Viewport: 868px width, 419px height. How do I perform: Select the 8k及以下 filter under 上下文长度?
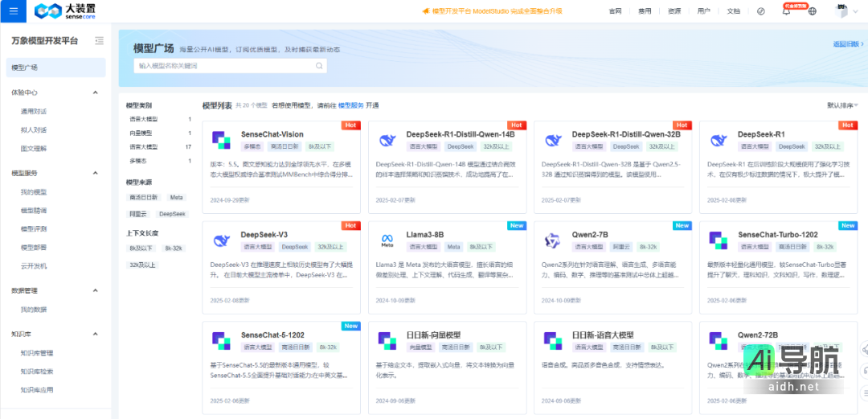click(141, 249)
